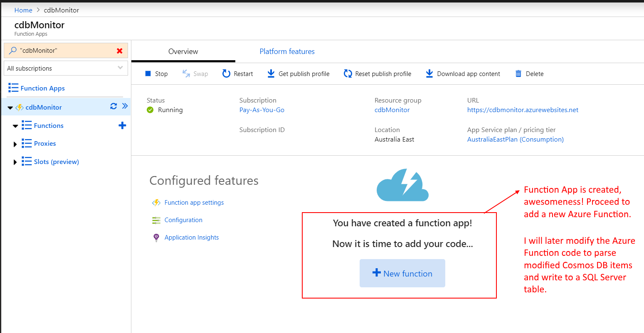Clear the cdbMonitor search with red X
The width and height of the screenshot is (644, 333).
(120, 51)
